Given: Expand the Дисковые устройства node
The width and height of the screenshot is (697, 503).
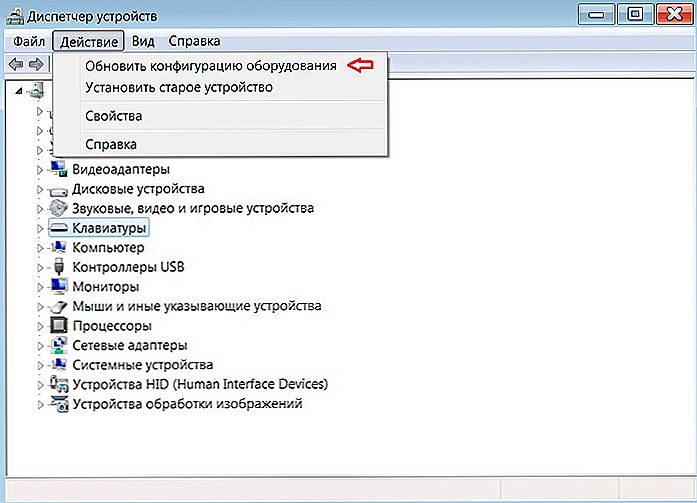Looking at the screenshot, I should pyautogui.click(x=40, y=189).
